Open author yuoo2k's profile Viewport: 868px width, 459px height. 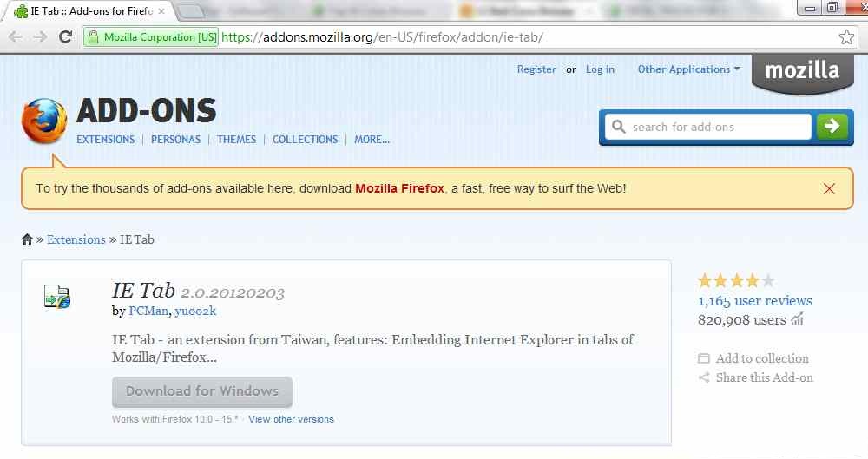click(x=195, y=311)
